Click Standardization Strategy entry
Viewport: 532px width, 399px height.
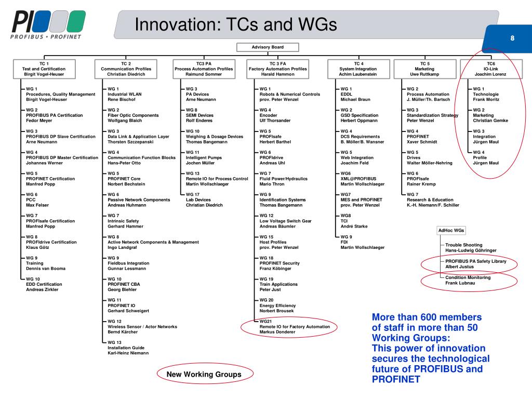pos(433,115)
